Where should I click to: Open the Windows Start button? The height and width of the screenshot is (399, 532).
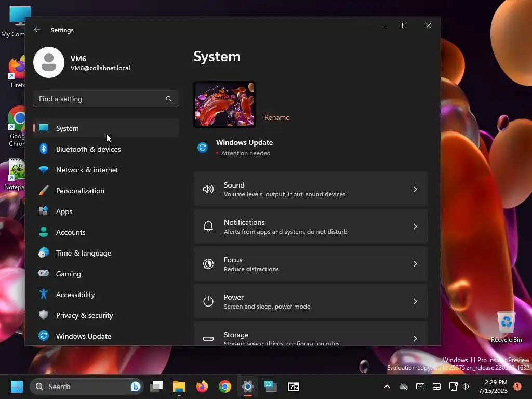17,387
